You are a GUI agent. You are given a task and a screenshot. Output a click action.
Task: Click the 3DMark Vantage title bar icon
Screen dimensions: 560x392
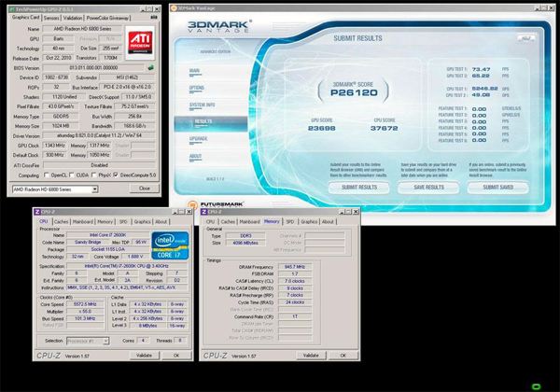tap(174, 7)
